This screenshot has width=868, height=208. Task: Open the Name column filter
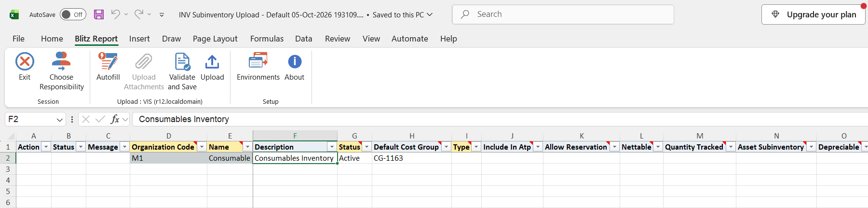click(x=247, y=147)
